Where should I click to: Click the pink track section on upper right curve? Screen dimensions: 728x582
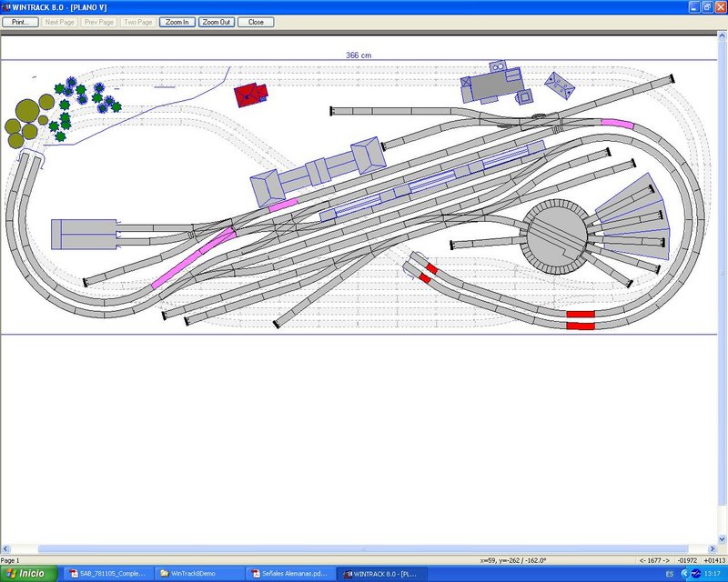pyautogui.click(x=618, y=124)
